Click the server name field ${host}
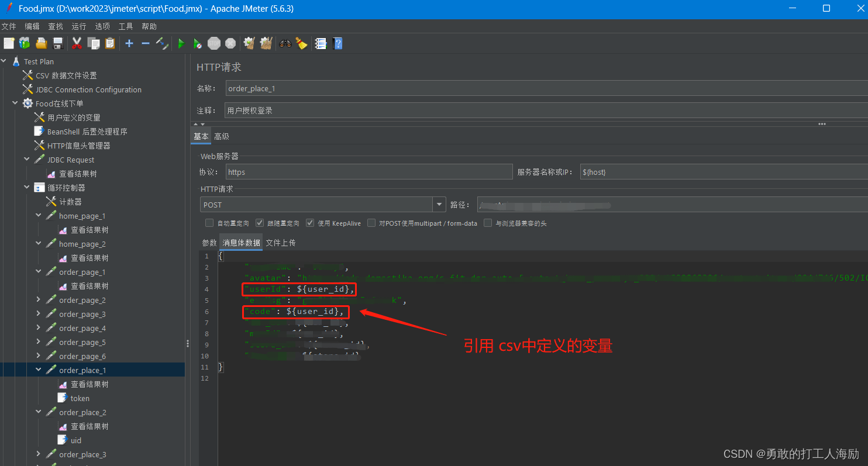The width and height of the screenshot is (868, 466). (x=724, y=172)
